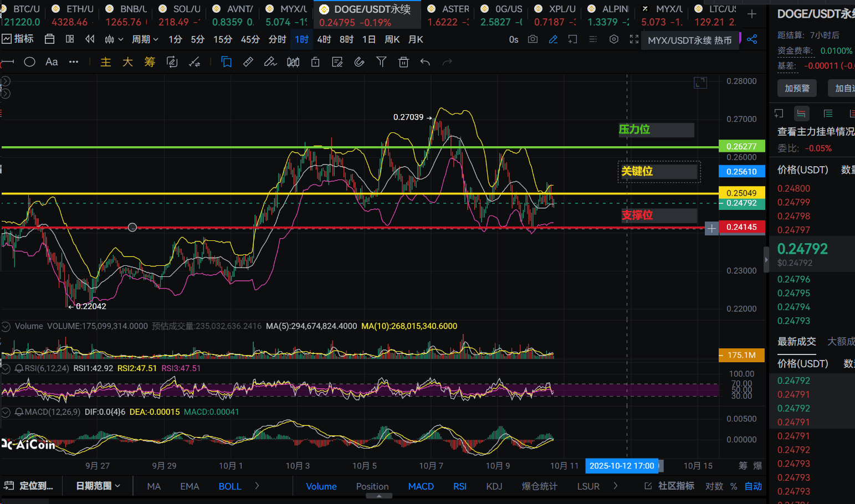
Task: Click the 定位到 locate button
Action: [30, 486]
